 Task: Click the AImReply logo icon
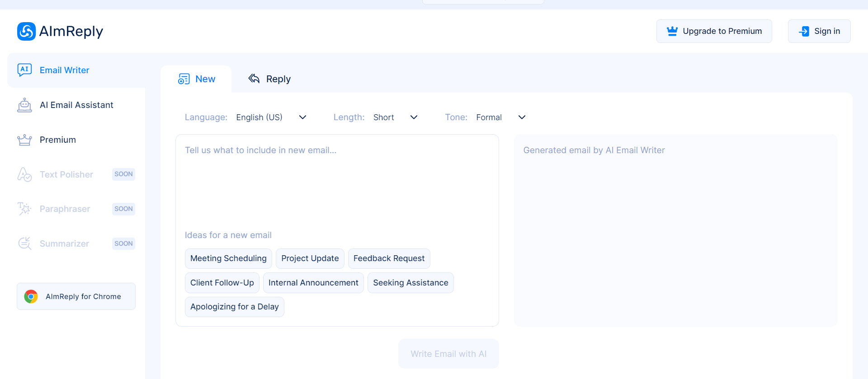26,31
